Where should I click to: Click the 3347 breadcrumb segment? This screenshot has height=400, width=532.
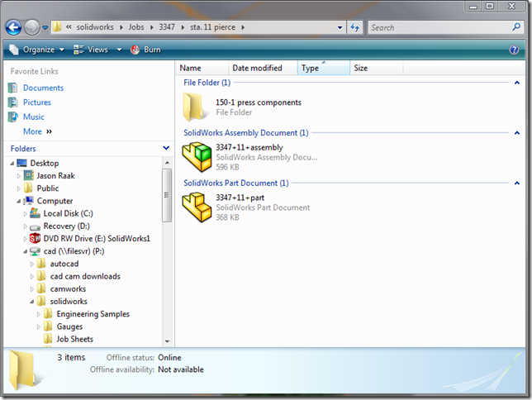pos(167,27)
